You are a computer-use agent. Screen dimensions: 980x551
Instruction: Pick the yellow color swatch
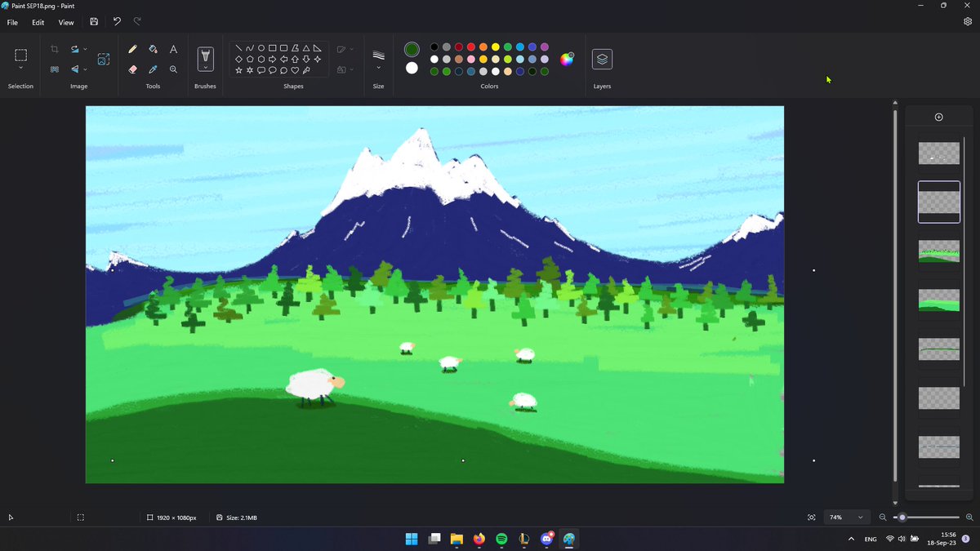496,47
